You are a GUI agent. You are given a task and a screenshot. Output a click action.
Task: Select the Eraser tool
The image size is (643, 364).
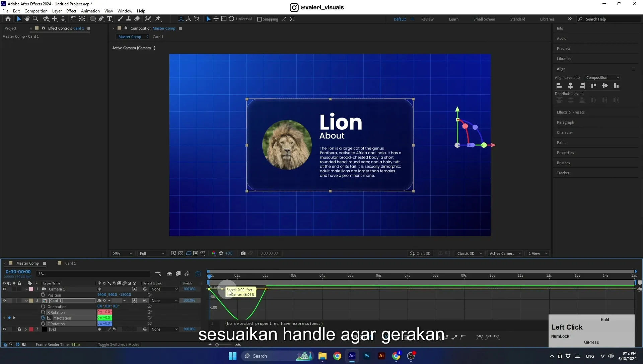[x=137, y=19]
